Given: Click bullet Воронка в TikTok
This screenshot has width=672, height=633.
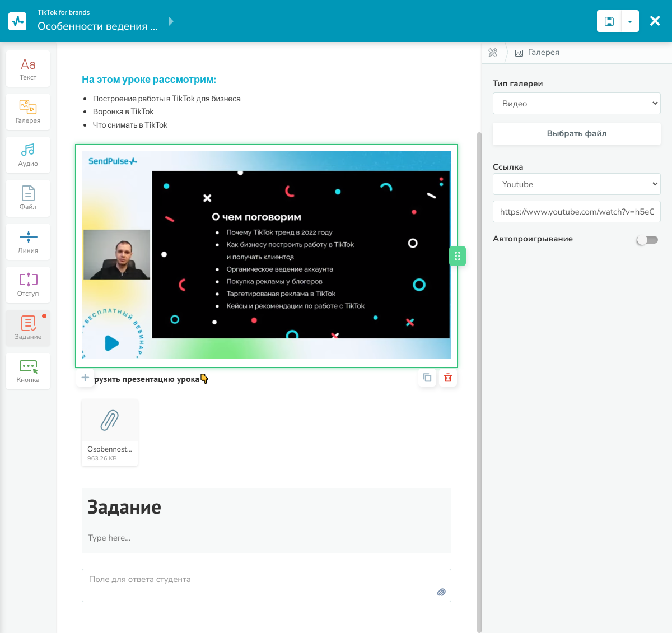Looking at the screenshot, I should (x=123, y=111).
